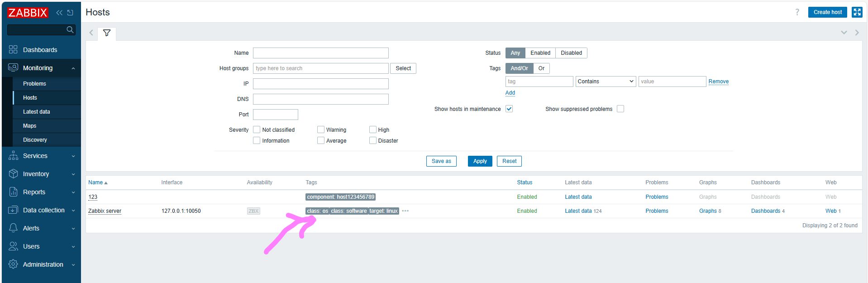Collapse the sidebar with double-chevron icon
Viewport: 868px width, 283px height.
(x=59, y=13)
